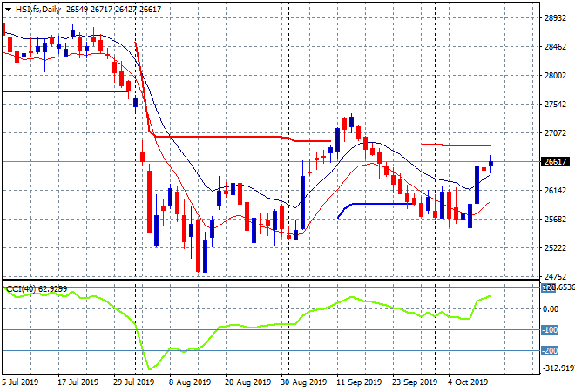The width and height of the screenshot is (575, 392).
Task: Click the 27542 price axis label
Action: click(555, 105)
